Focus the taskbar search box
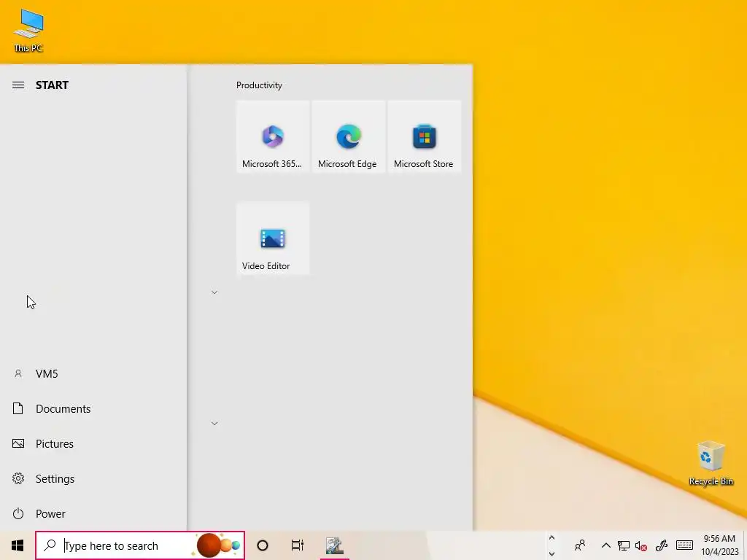The width and height of the screenshot is (747, 560). pos(140,545)
